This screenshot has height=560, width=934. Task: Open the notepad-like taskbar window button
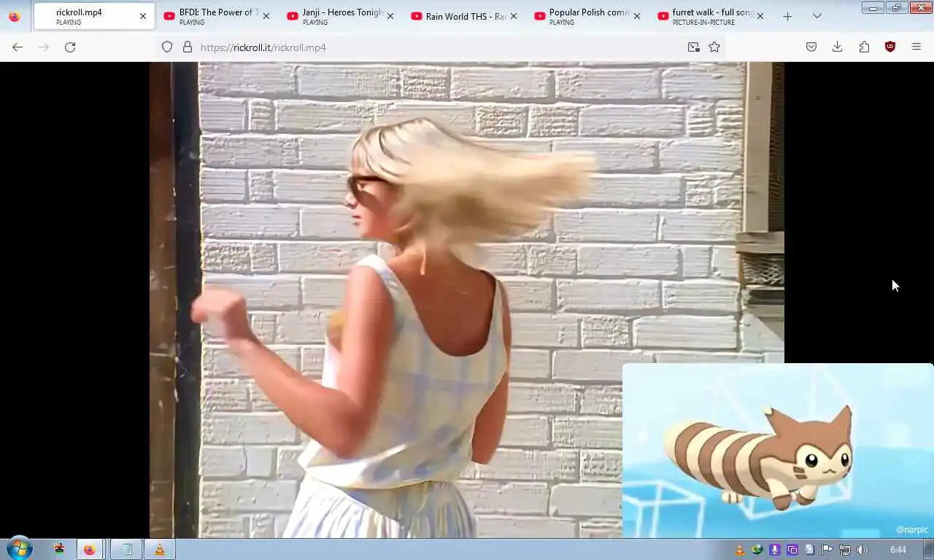coord(126,550)
